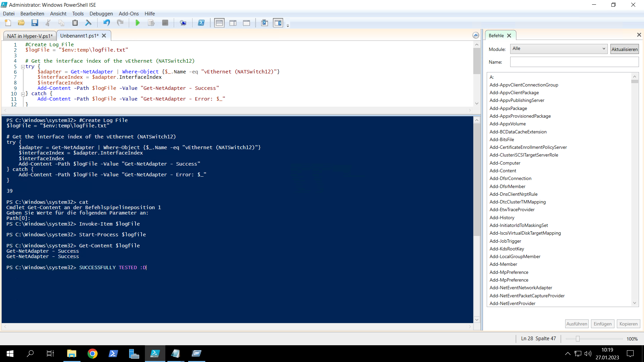This screenshot has width=644, height=362.
Task: Show script pane maximized
Action: [x=247, y=23]
